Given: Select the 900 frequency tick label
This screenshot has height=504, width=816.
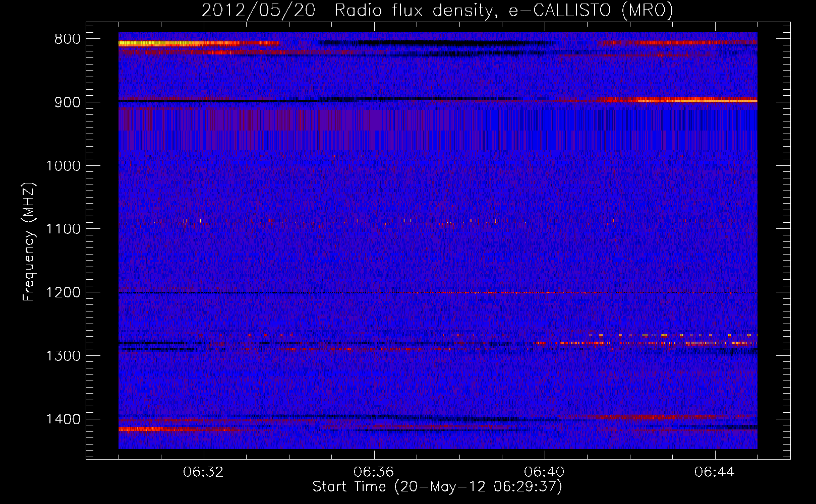Looking at the screenshot, I should 68,102.
